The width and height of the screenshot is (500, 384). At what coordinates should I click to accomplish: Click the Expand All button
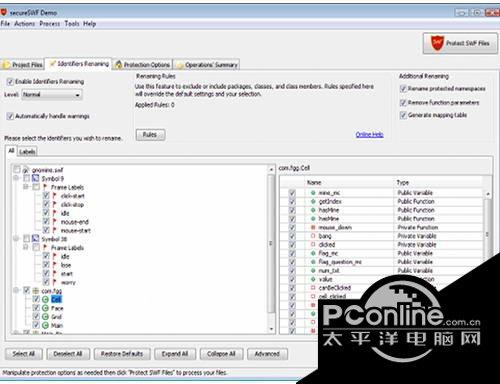175,354
